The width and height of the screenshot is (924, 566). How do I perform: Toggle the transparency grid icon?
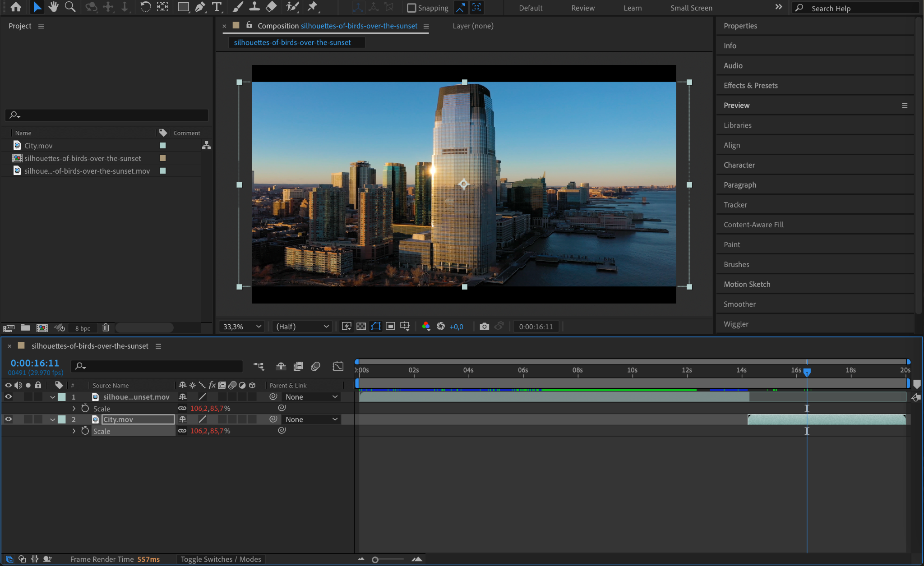pyautogui.click(x=361, y=327)
